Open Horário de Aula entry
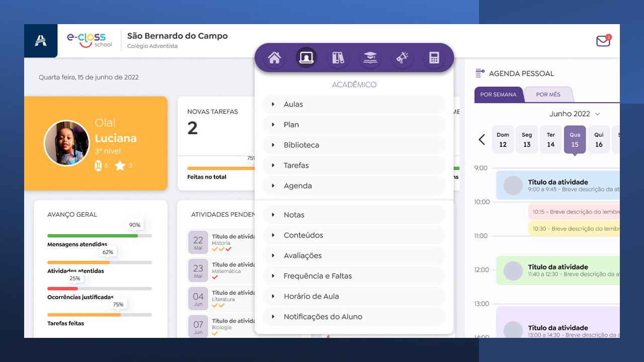The image size is (644, 362). pos(354,296)
